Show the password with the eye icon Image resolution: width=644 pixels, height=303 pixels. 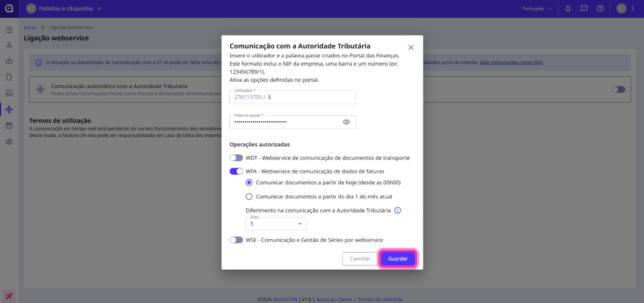[x=347, y=122]
